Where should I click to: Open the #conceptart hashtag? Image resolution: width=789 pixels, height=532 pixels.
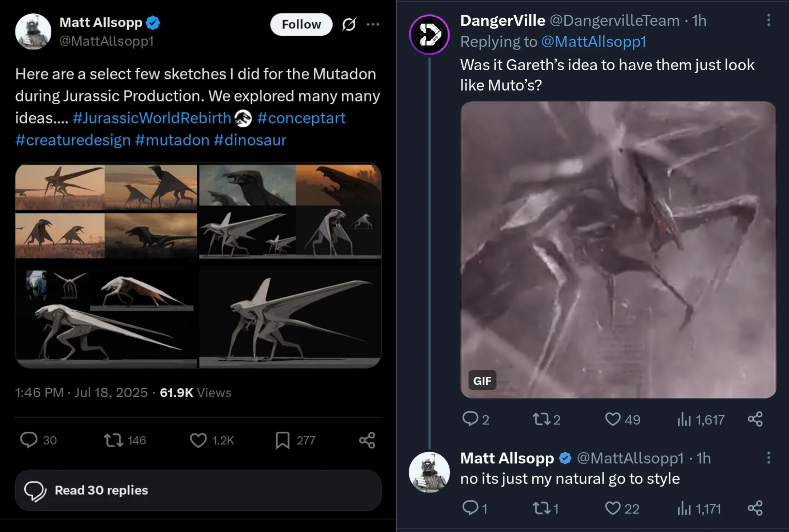(x=301, y=118)
